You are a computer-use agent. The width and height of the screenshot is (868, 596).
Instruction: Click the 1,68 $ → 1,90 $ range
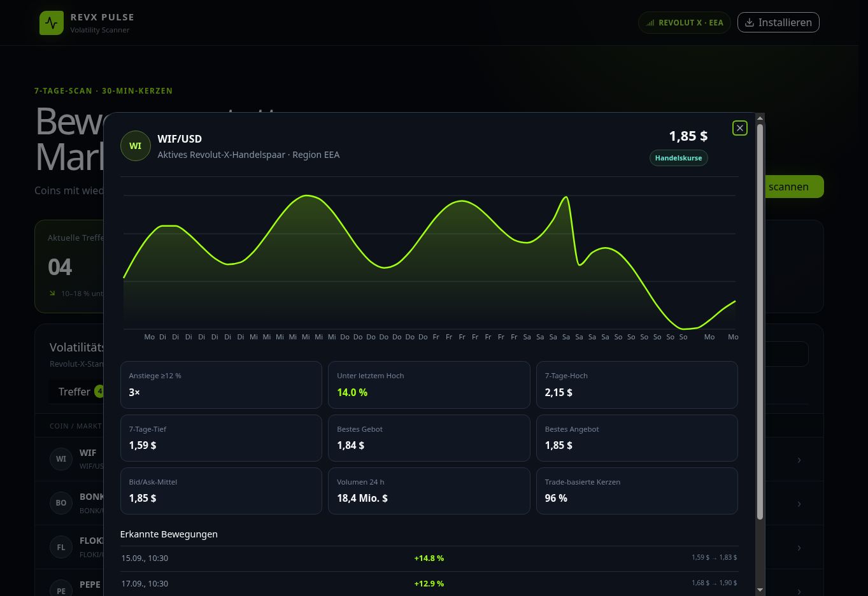(714, 583)
